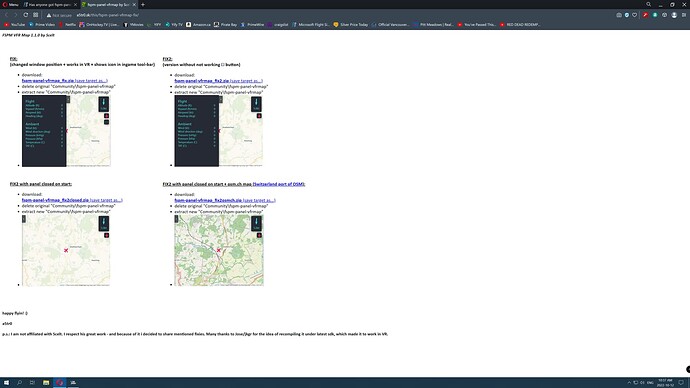Click the Opera browser taskbar icon

pyautogui.click(x=59, y=383)
